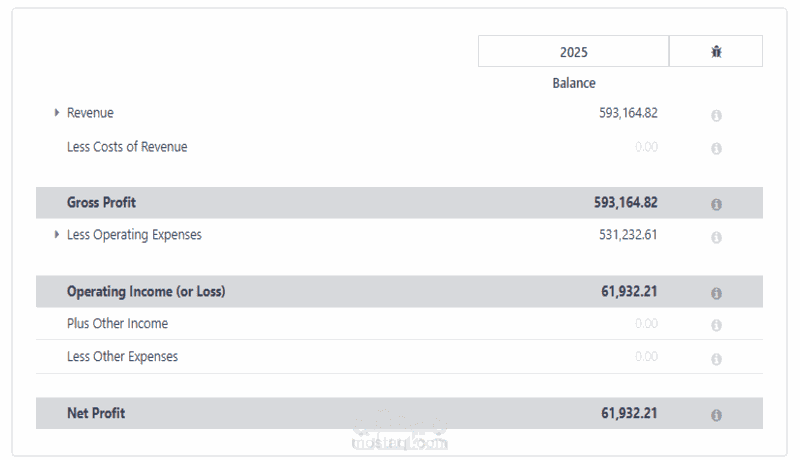Open the Operating Income (or Loss) info icon
Viewport: 800px width, 460px height.
(716, 293)
